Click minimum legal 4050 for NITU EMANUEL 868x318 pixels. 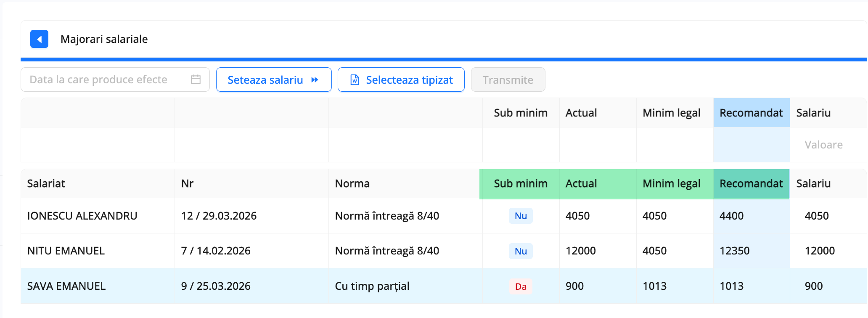point(654,251)
